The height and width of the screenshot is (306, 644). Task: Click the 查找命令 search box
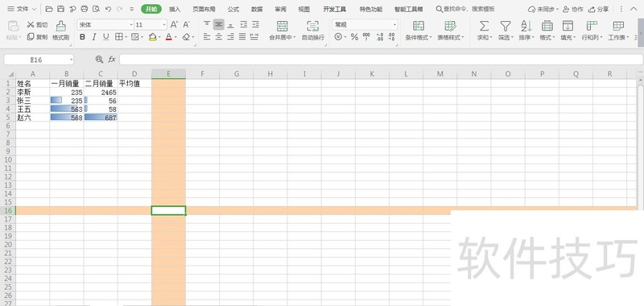(x=465, y=9)
